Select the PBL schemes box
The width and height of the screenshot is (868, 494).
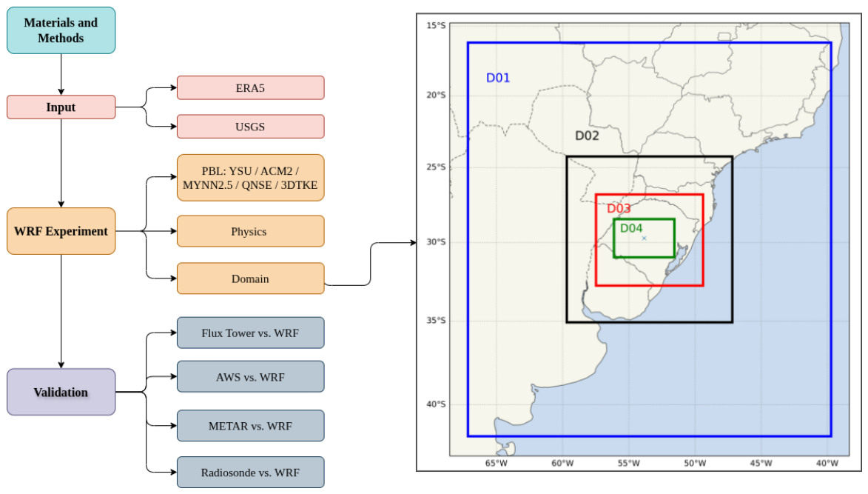pyautogui.click(x=250, y=178)
